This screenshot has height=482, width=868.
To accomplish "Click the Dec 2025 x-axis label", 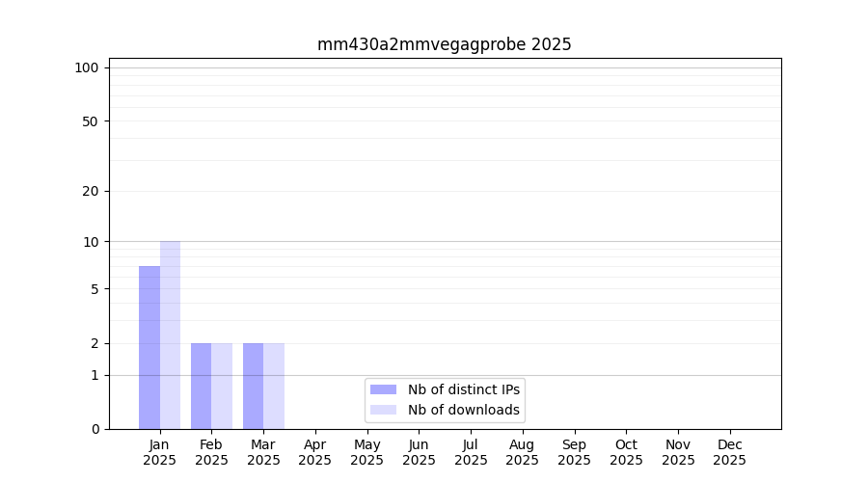I will click(729, 452).
